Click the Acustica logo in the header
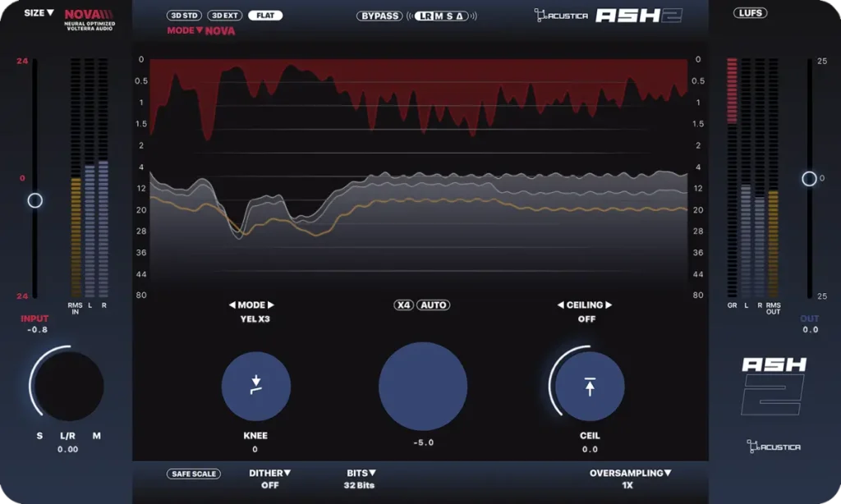This screenshot has height=504, width=841. [x=561, y=16]
